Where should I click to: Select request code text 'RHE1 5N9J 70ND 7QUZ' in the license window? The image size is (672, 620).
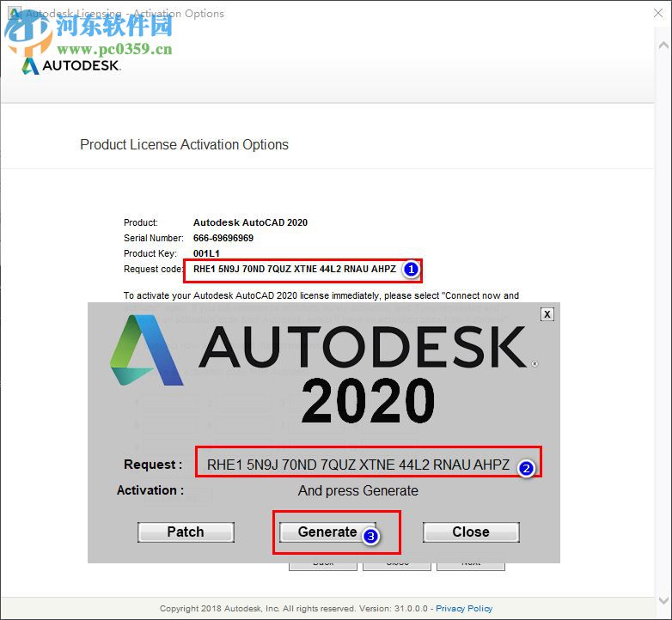pos(242,269)
